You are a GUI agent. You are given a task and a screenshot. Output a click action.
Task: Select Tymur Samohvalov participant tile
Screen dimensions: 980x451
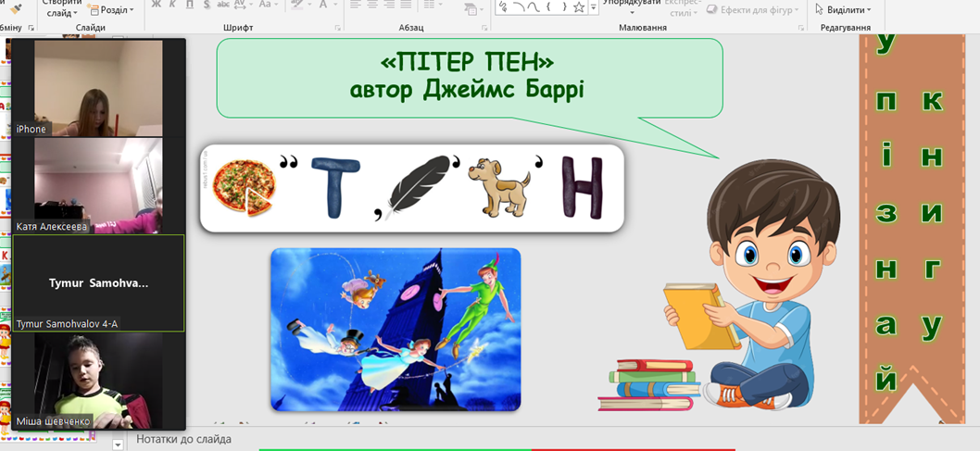point(98,283)
